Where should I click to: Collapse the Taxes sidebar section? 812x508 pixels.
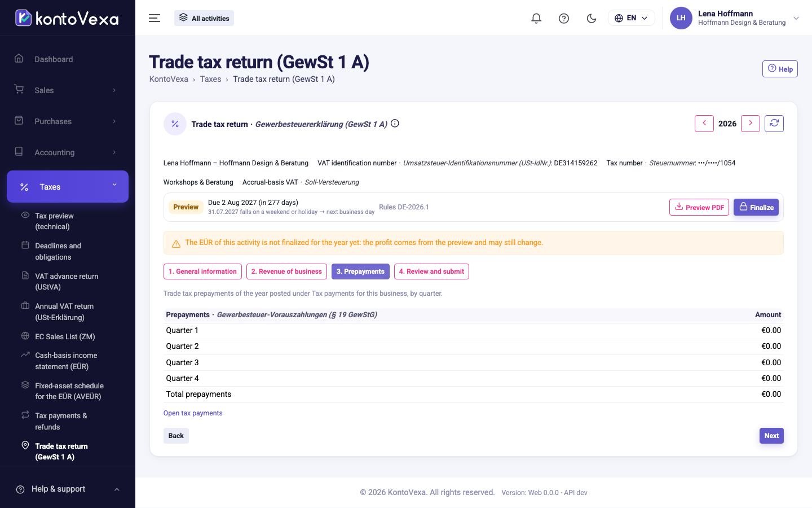68,186
